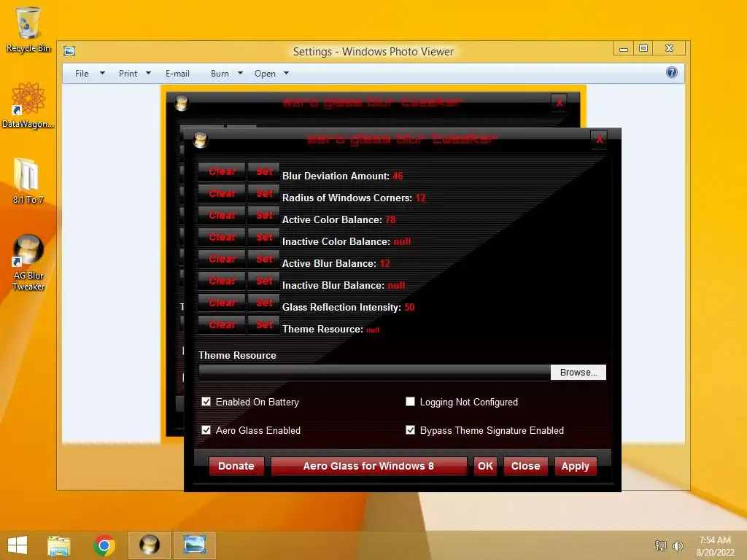Screen dimensions: 747x560
Task: Launch Chrome from the taskbar
Action: tap(104, 545)
